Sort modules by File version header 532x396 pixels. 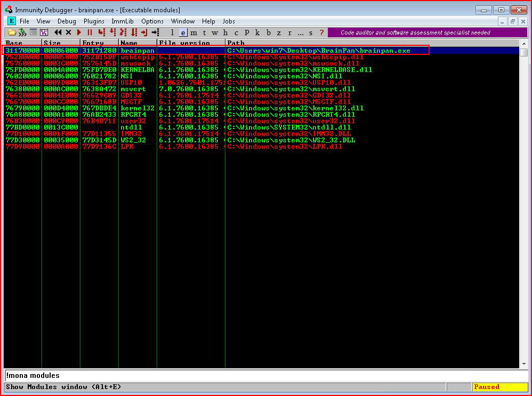tap(191, 43)
